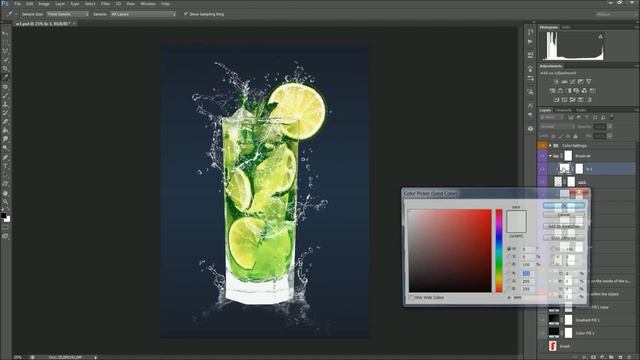This screenshot has width=640, height=360.
Task: Confirm Color Picker with OK
Action: tap(564, 205)
